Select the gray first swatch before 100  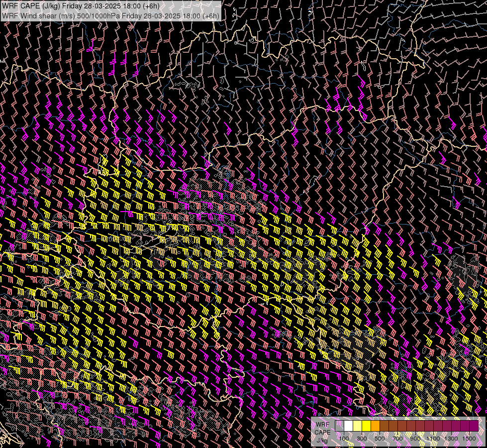pos(339,426)
